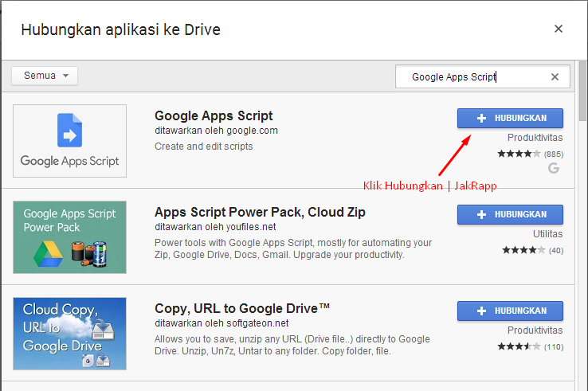Click the 'Allows you to save, unzip' description
588x391 pixels.
point(292,345)
